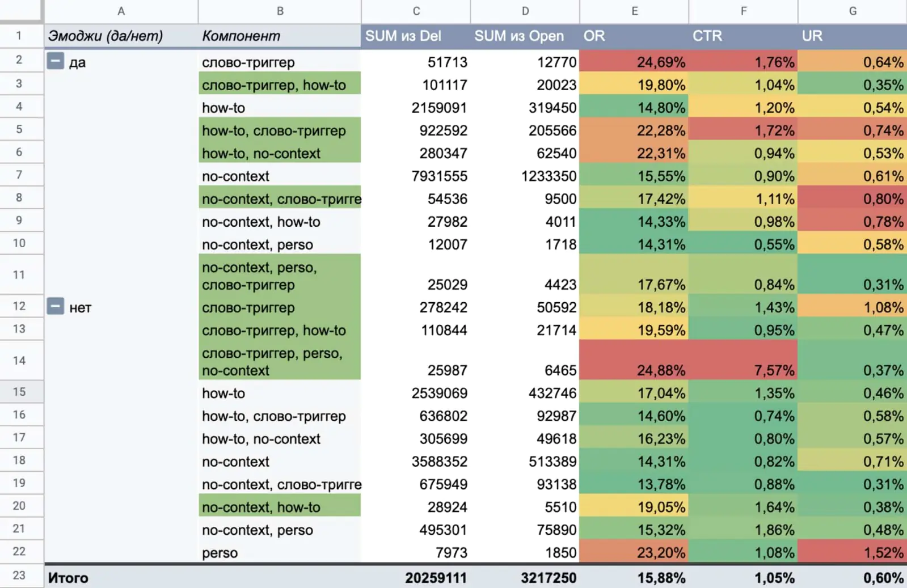Select column E header
Viewport: 907px width, 588px height.
634,11
